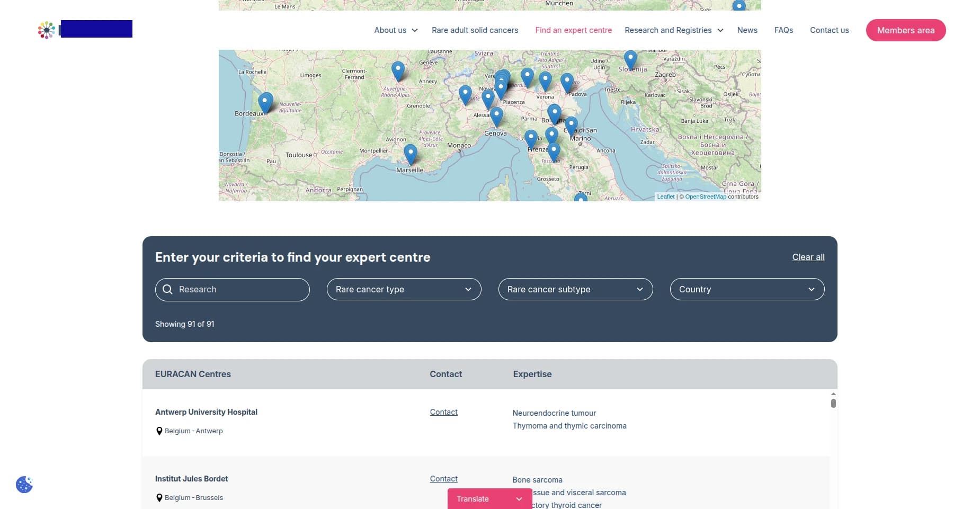Open the Rare cancer subtype dropdown
980x509 pixels.
tap(576, 289)
